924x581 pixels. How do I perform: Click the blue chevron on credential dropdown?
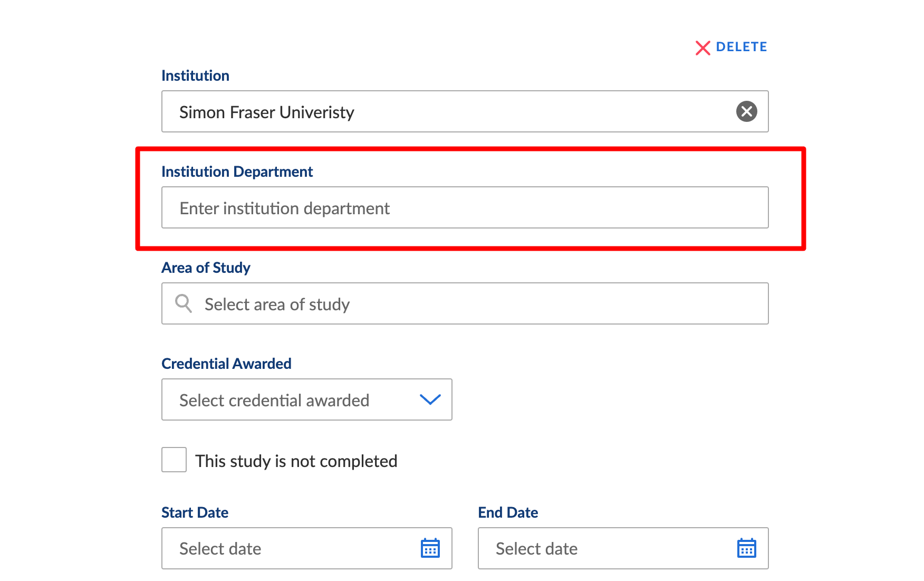pos(430,400)
